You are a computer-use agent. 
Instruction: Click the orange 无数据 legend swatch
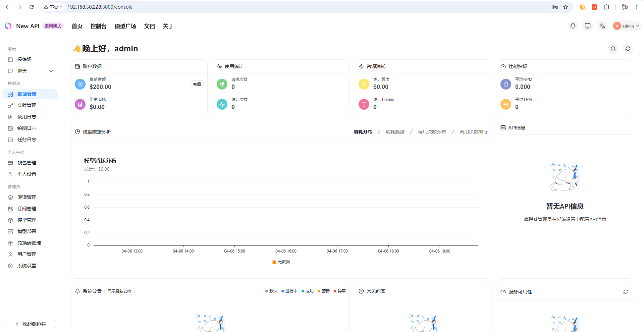point(274,262)
